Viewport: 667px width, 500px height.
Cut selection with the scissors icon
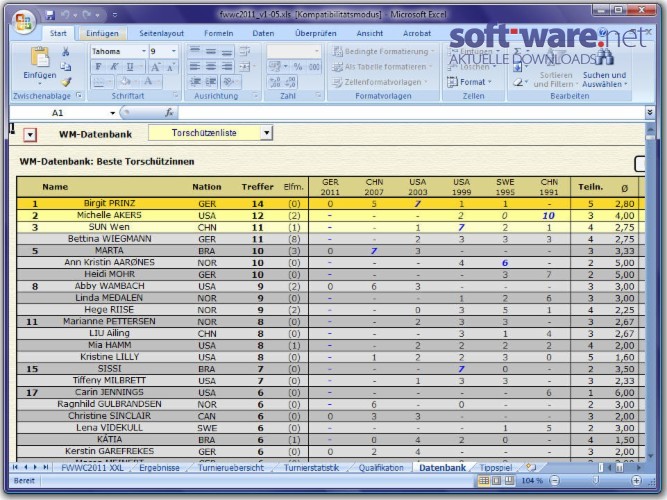pyautogui.click(x=66, y=52)
